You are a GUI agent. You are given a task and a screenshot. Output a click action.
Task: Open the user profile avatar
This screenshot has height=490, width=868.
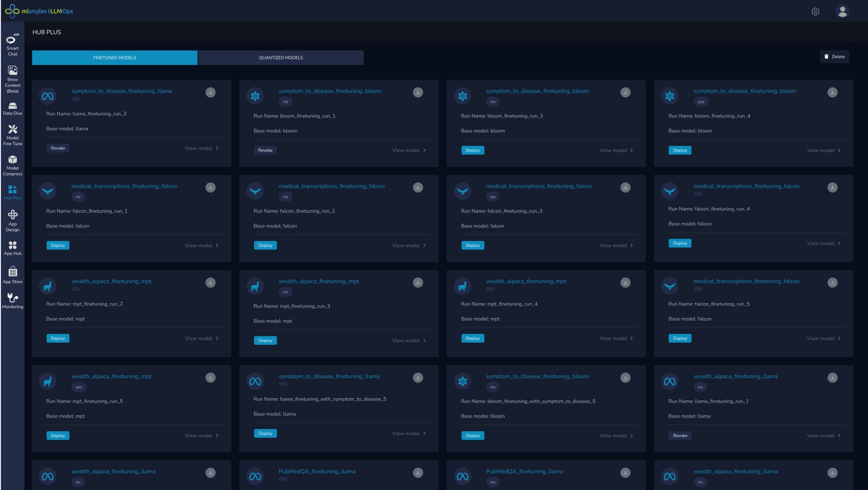(842, 11)
